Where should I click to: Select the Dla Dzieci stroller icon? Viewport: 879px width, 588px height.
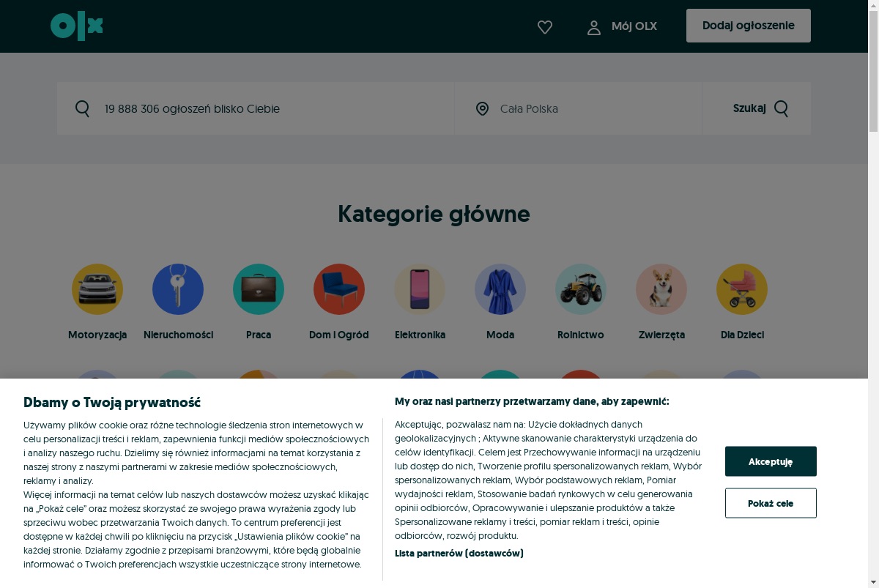742,289
